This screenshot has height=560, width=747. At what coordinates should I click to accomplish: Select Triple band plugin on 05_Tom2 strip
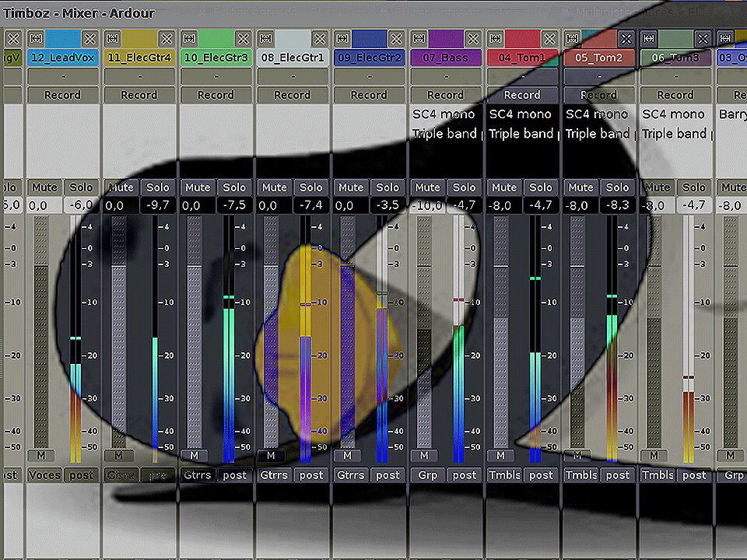(x=599, y=134)
